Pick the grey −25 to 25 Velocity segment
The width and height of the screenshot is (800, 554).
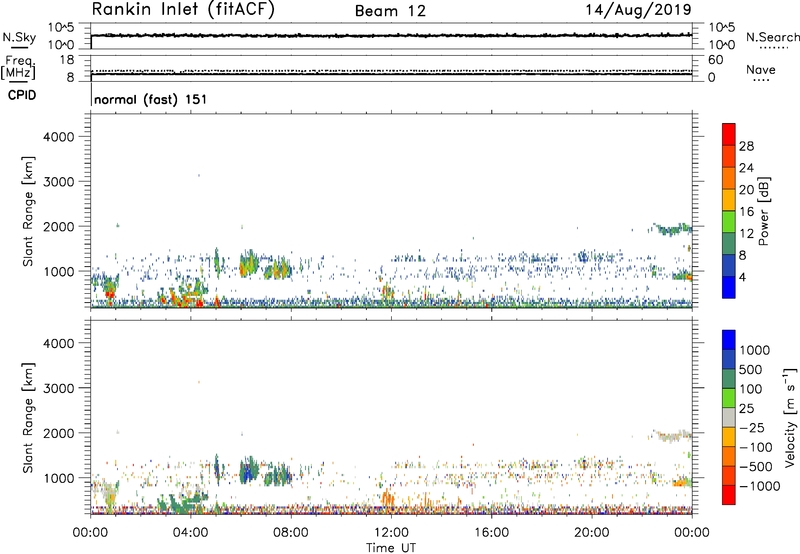729,417
